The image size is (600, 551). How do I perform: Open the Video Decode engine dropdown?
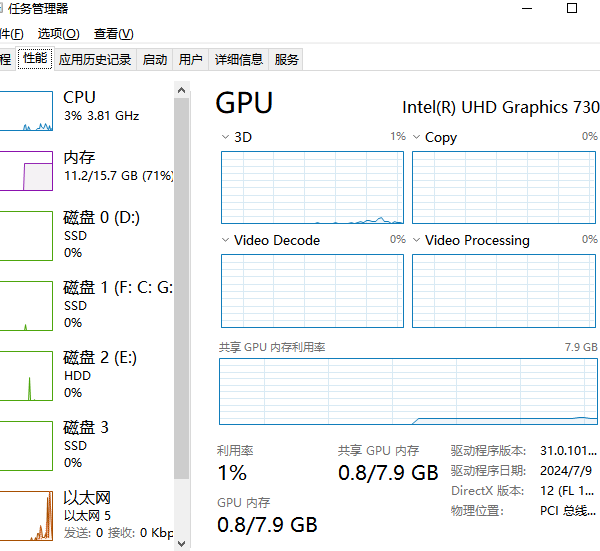pyautogui.click(x=225, y=240)
